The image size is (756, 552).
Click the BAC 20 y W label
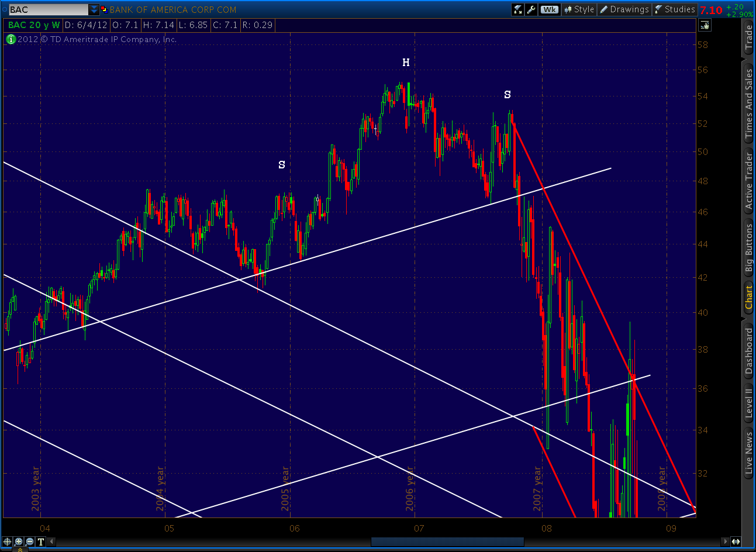pyautogui.click(x=34, y=25)
